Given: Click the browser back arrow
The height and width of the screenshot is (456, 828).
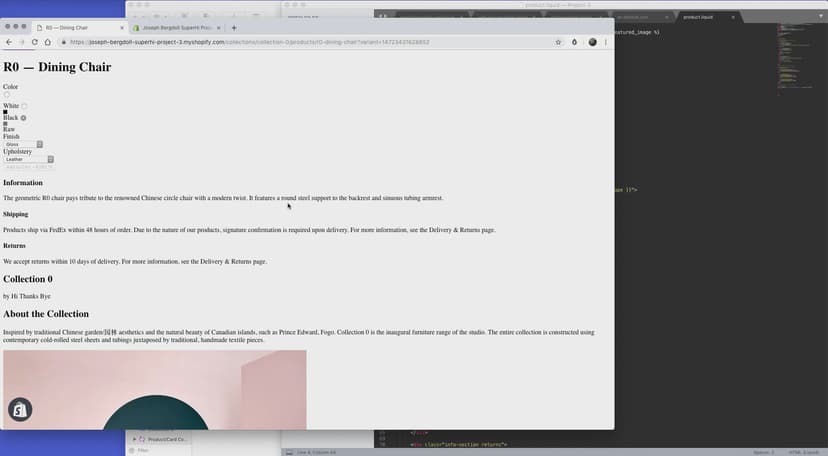Looking at the screenshot, I should tap(9, 42).
